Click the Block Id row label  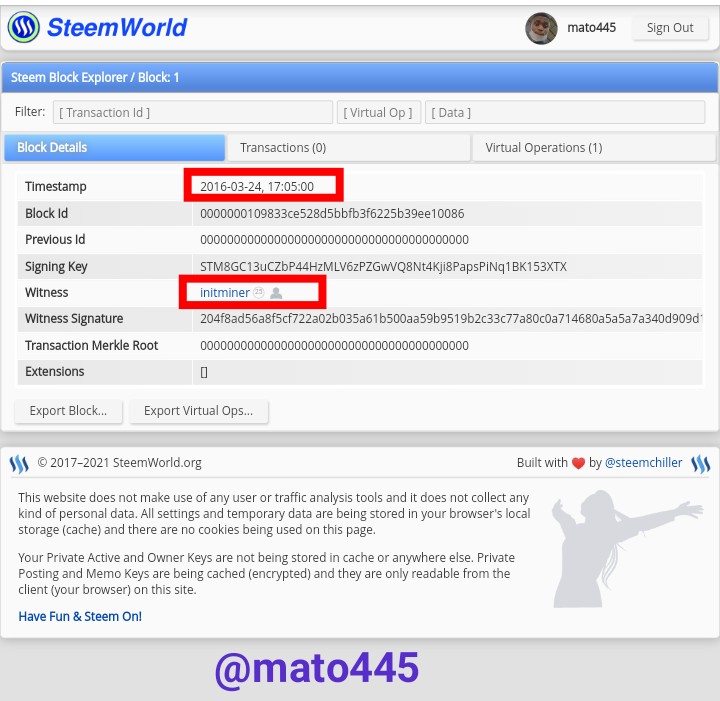point(46,213)
